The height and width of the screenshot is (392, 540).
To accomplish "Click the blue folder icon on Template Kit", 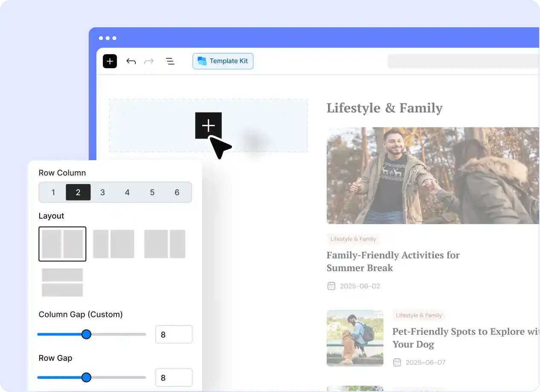I will coord(201,61).
